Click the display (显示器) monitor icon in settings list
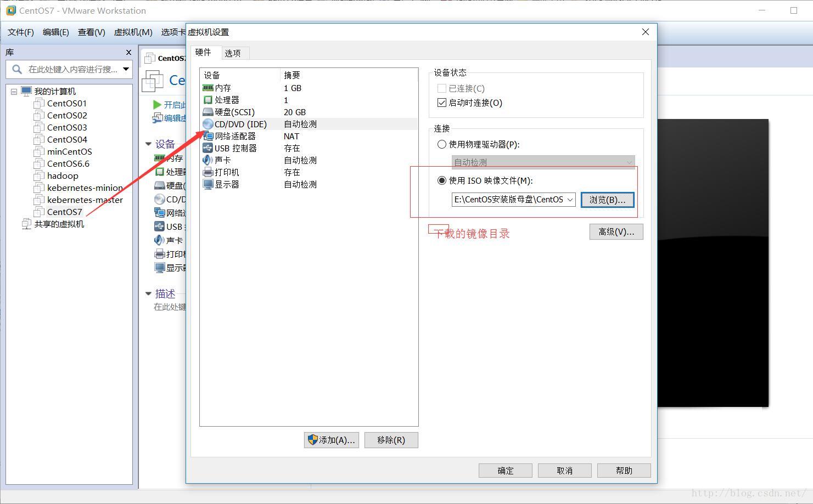 click(208, 184)
